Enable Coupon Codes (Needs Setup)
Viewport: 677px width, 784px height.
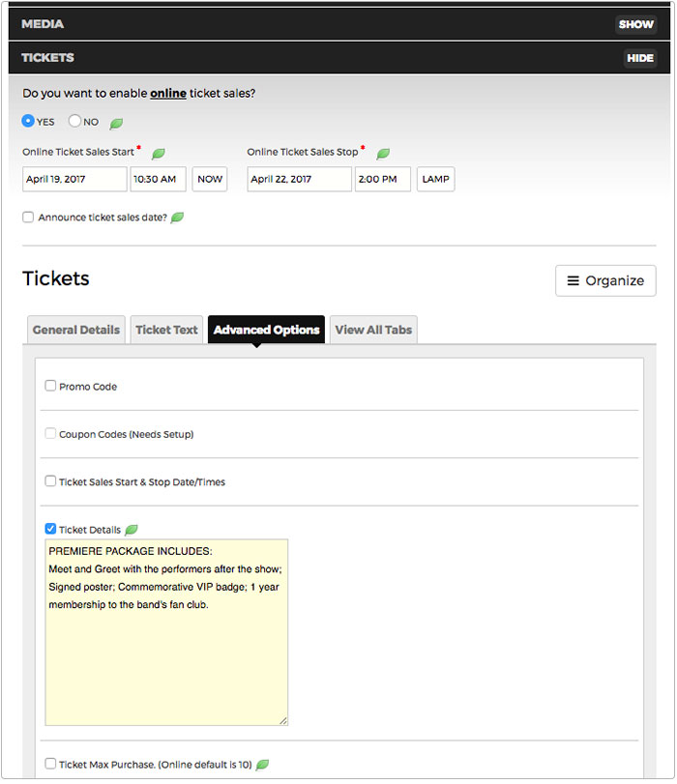pos(50,432)
